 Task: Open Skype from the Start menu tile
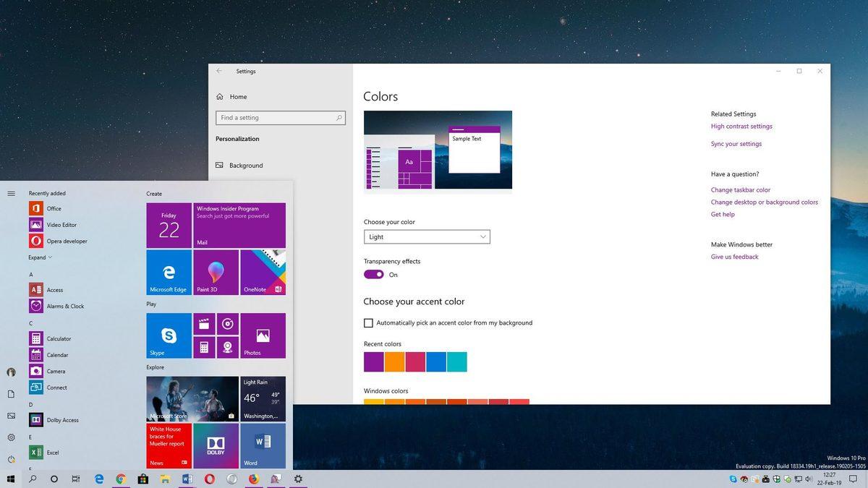pos(168,335)
